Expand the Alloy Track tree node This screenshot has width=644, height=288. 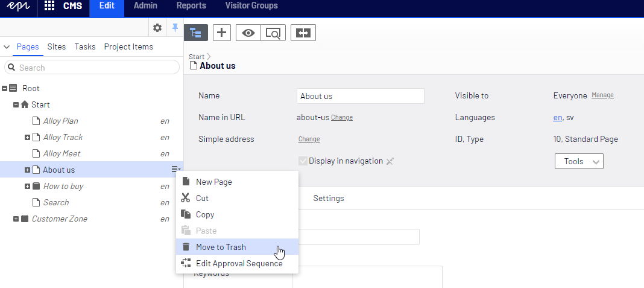(x=27, y=138)
